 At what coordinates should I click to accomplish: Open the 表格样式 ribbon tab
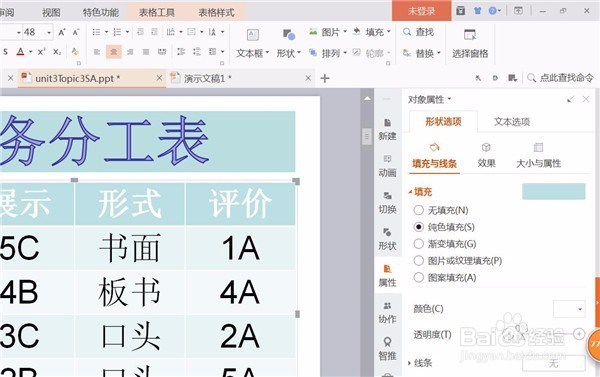point(216,12)
